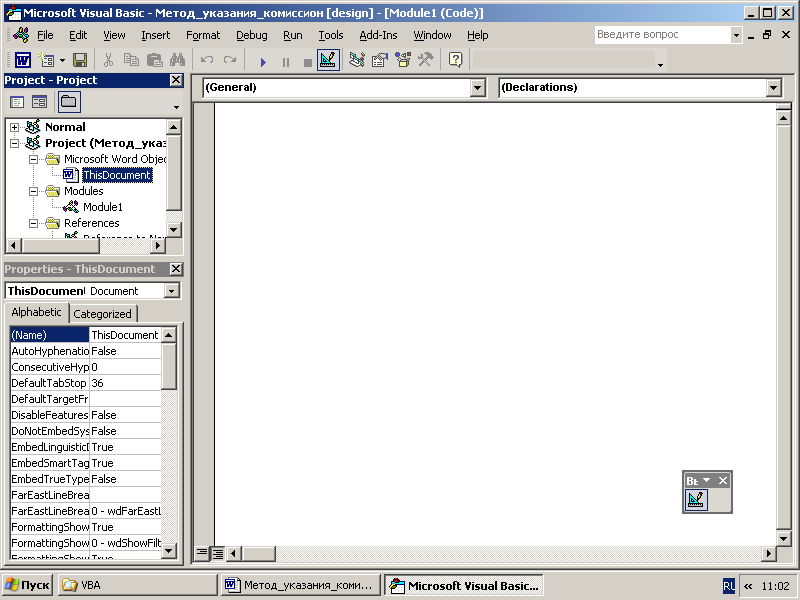Open the (Declarations) procedure dropdown
Image resolution: width=800 pixels, height=600 pixels.
(x=773, y=88)
